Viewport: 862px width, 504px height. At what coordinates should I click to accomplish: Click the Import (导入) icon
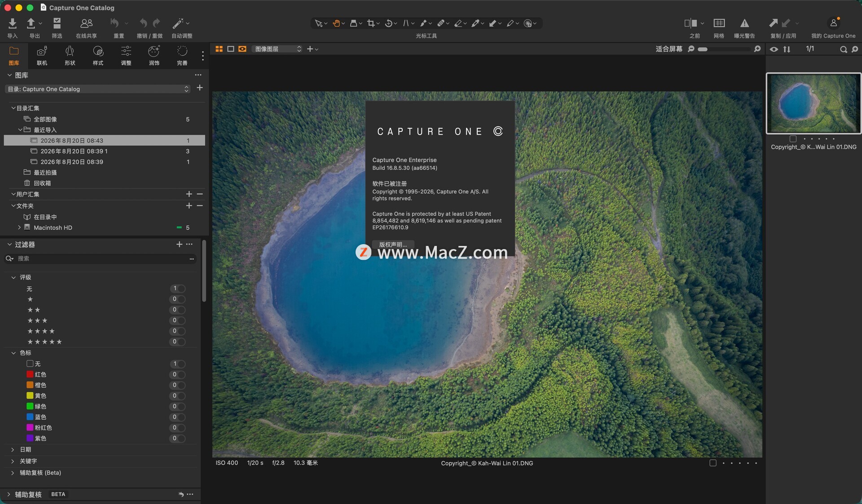coord(12,23)
